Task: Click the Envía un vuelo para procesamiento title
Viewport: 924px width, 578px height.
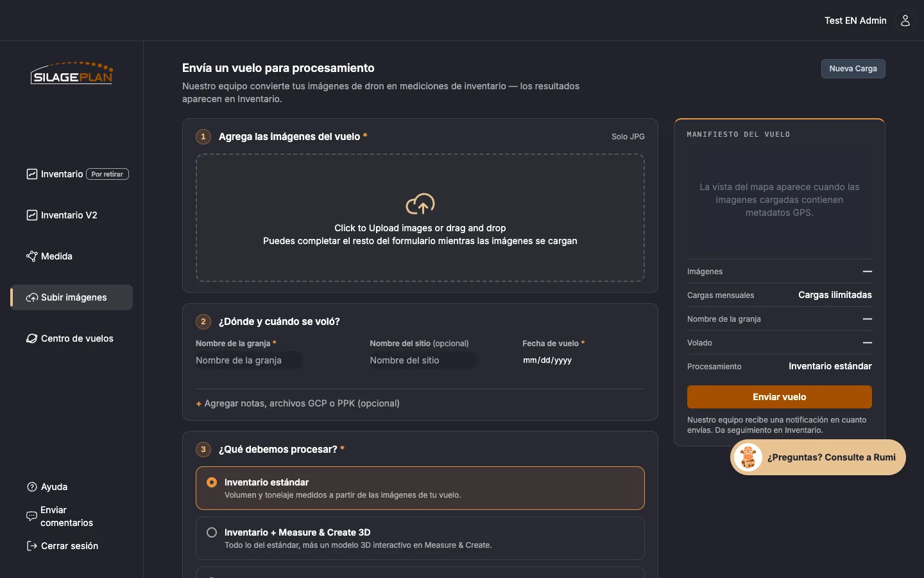Action: click(x=278, y=68)
